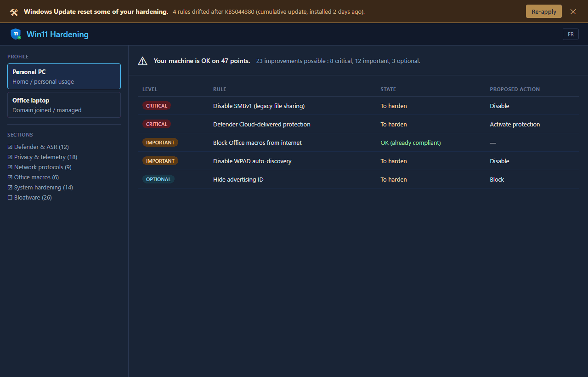Click the Win11 Hardening app title
The height and width of the screenshot is (377, 588).
(x=57, y=34)
